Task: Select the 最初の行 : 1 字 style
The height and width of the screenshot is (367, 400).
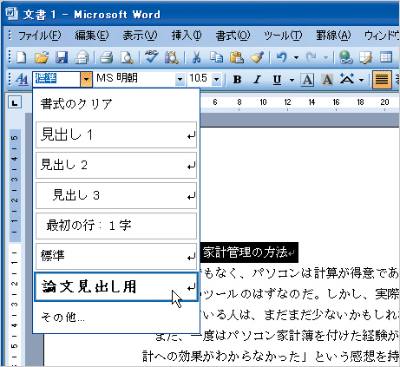Action: click(x=116, y=226)
